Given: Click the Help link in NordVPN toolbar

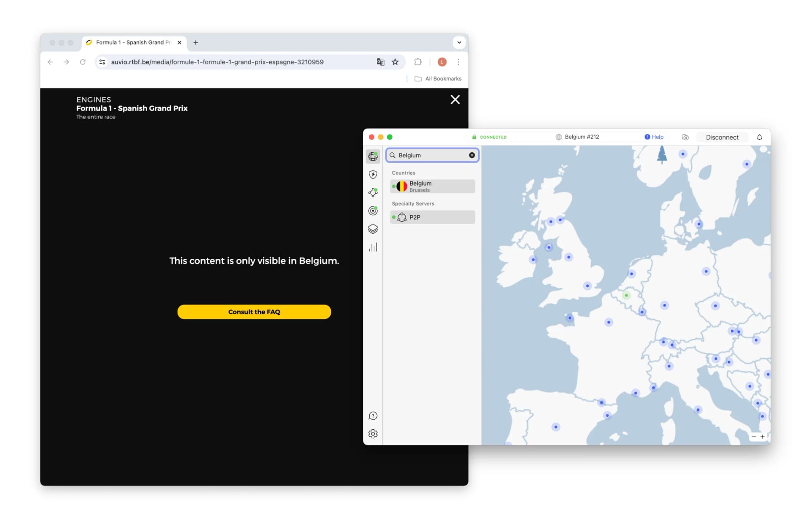Looking at the screenshot, I should click(x=654, y=137).
